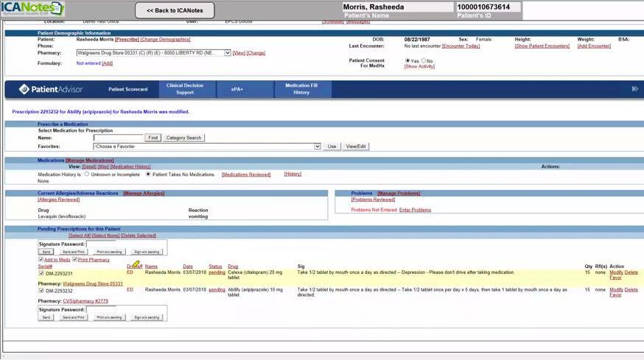
Task: Open the Manage Allergies link
Action: pyautogui.click(x=143, y=193)
